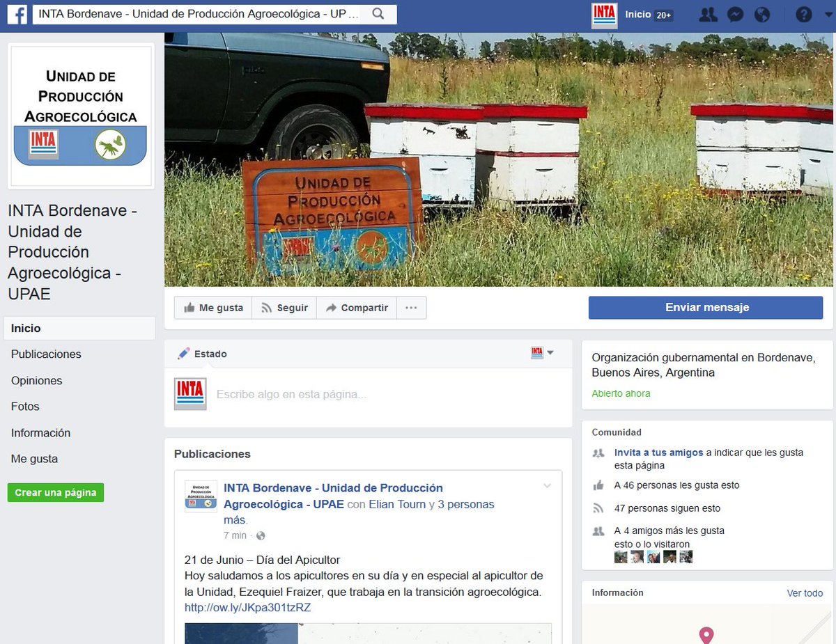Click the Estado tab label

pos(210,354)
